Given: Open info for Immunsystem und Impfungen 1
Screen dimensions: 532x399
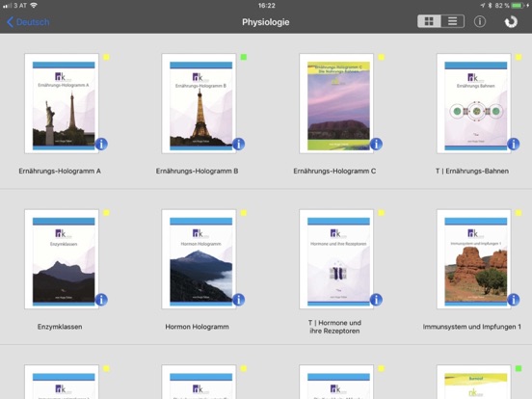Looking at the screenshot, I should 514,300.
